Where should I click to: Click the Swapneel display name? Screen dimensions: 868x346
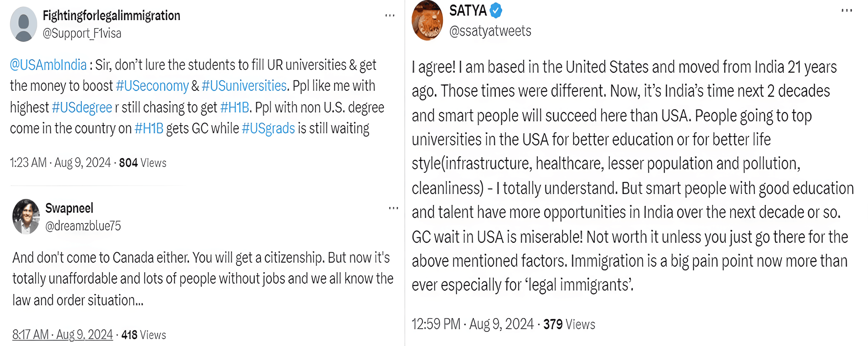[x=69, y=208]
